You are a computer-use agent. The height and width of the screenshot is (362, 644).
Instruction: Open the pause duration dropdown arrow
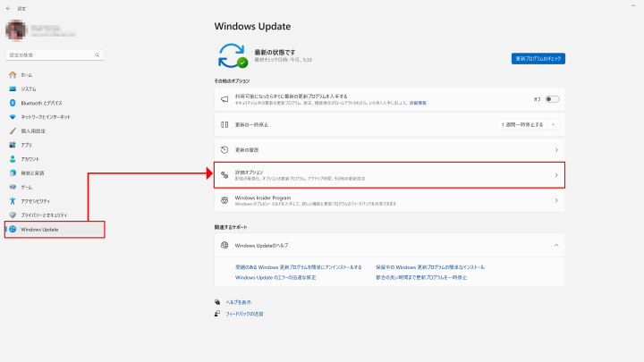(554, 125)
